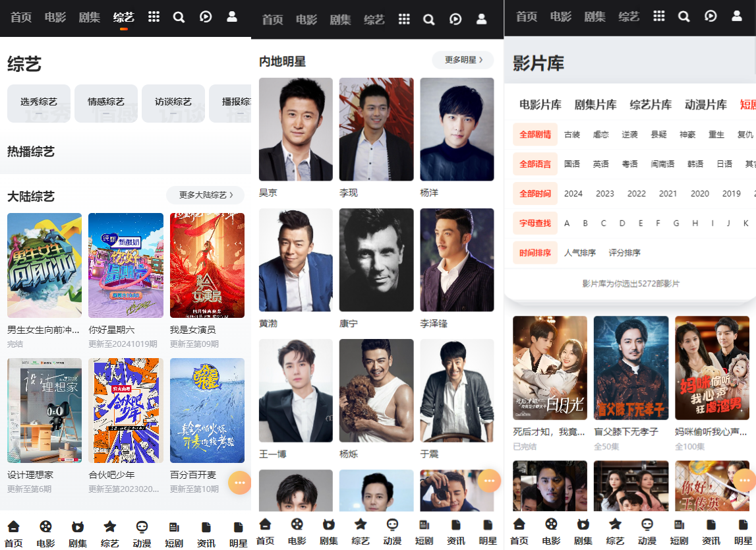Open 妈咪偷听我心声 drama poster

[712, 368]
